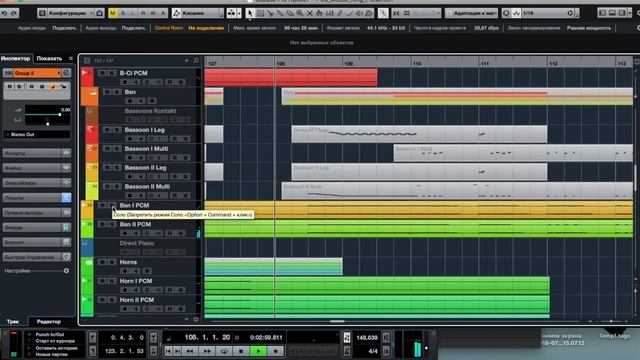The image size is (640, 360).
Task: Click the Add Track plus icon
Action: tap(186, 61)
